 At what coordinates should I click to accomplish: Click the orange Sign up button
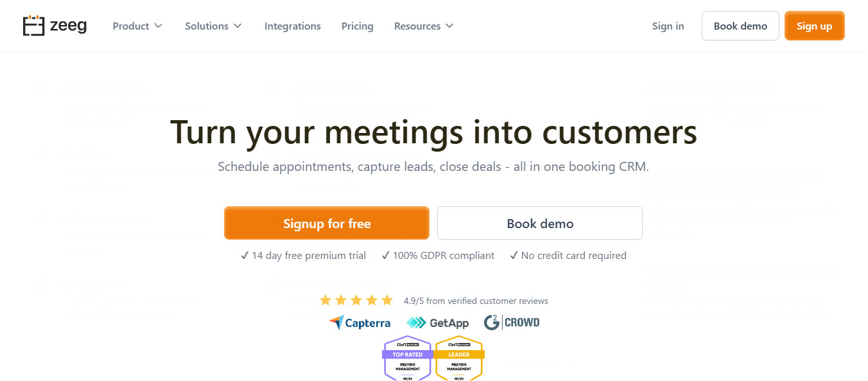point(814,26)
